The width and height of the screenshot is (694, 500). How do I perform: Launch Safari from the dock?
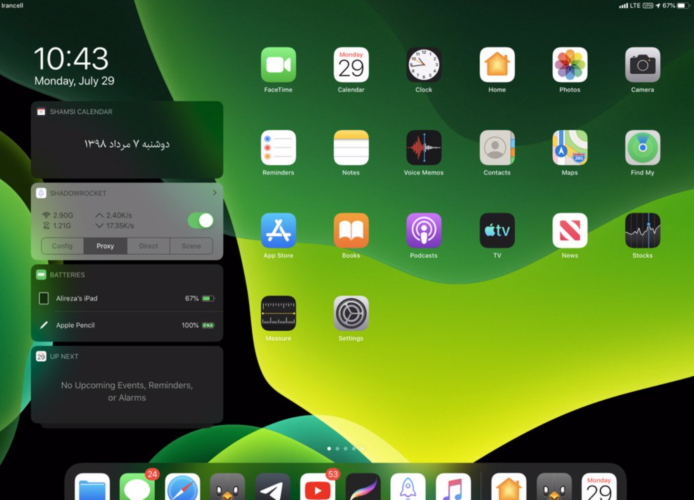[x=182, y=487]
